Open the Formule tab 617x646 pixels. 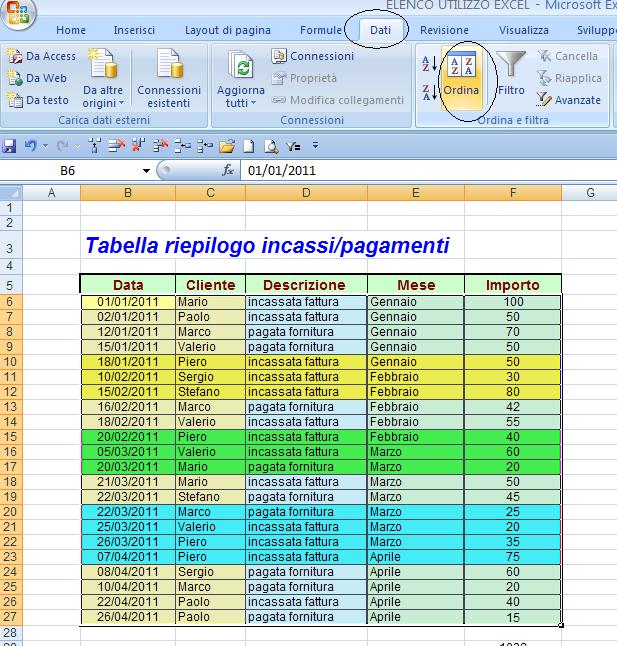[x=321, y=30]
